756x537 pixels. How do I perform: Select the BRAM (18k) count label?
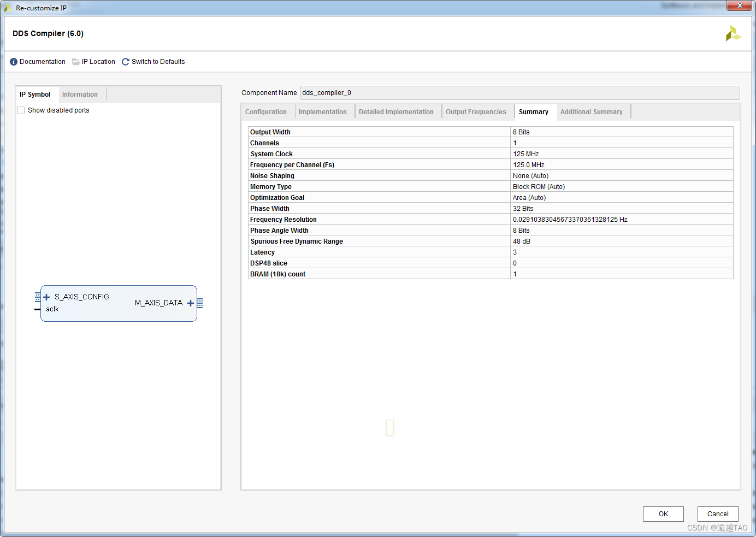[x=278, y=274]
